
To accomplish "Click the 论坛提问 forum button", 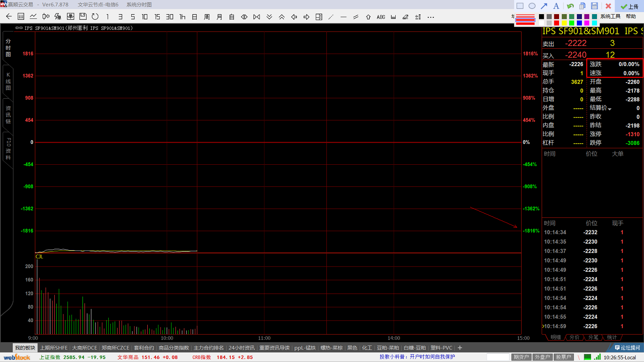I will pos(627,348).
